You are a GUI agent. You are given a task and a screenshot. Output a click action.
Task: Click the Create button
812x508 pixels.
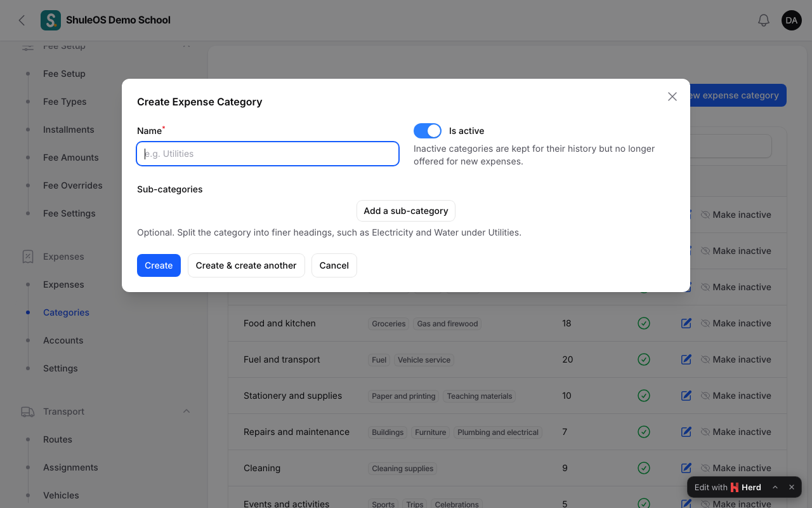pyautogui.click(x=159, y=265)
